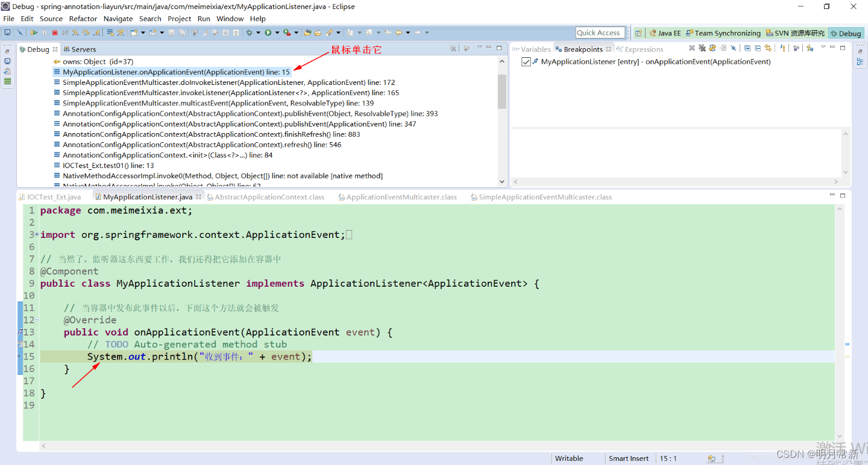Screen dimensions: 868x465
Task: Click Collapse All in Breakpoints view
Action: point(758,48)
